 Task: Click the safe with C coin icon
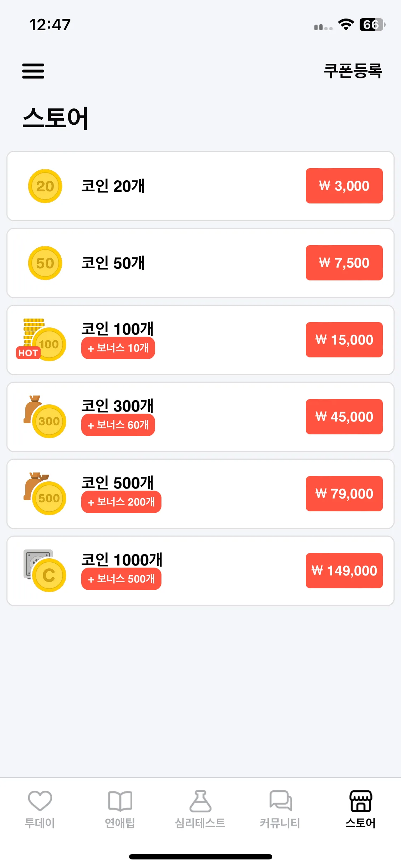tap(45, 570)
